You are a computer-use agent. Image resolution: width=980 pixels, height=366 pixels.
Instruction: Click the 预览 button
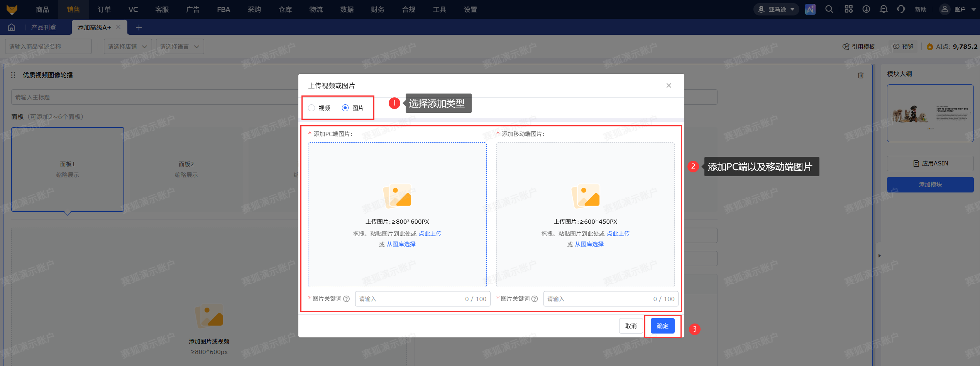[x=903, y=46]
